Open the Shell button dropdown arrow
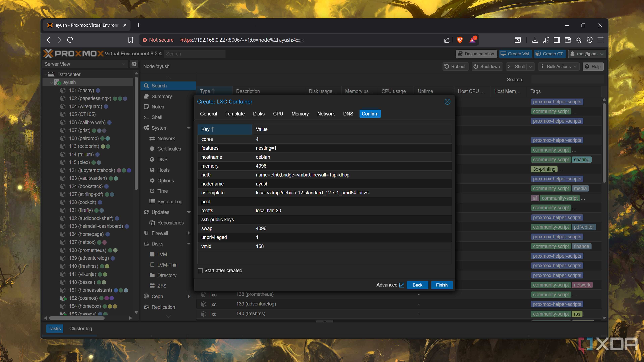Image resolution: width=644 pixels, height=362 pixels. click(x=530, y=67)
